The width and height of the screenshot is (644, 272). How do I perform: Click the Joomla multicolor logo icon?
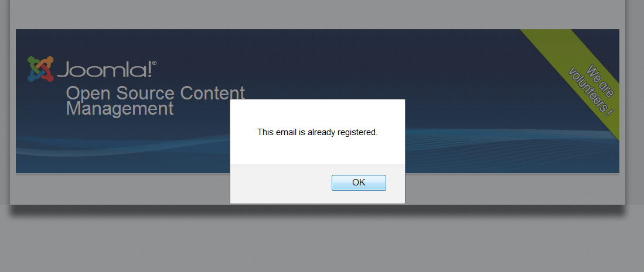point(40,69)
